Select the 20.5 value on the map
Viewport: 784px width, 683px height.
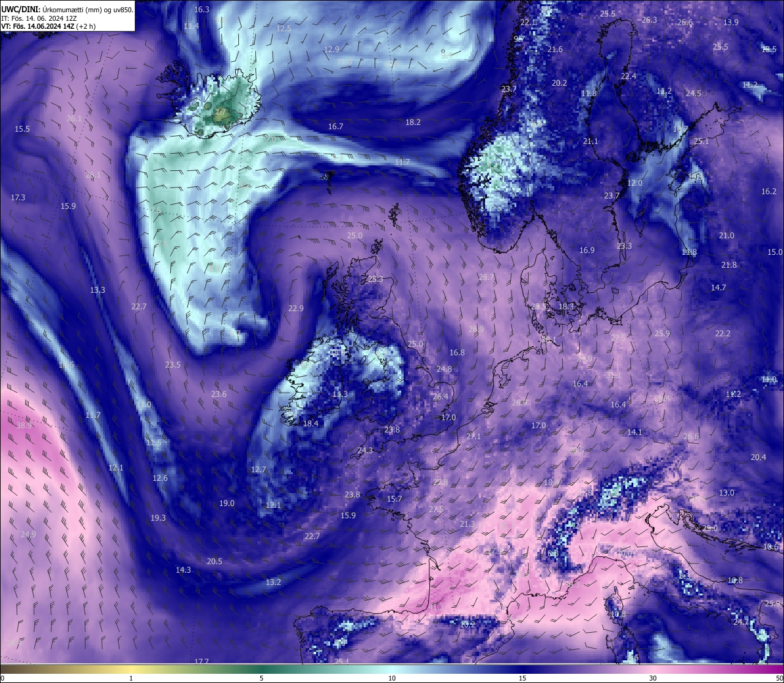pyautogui.click(x=214, y=562)
